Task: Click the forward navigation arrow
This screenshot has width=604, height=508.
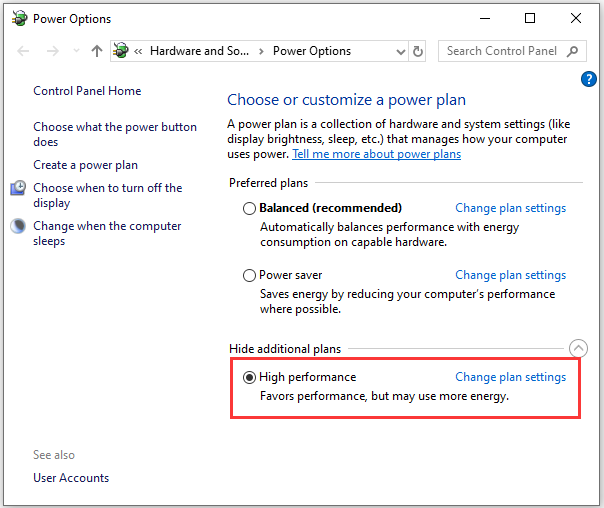Action: (52, 51)
